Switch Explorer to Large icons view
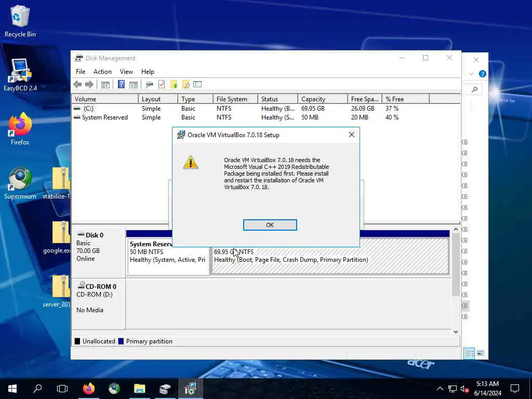Screen dimensions: 532x399 tap(481, 353)
